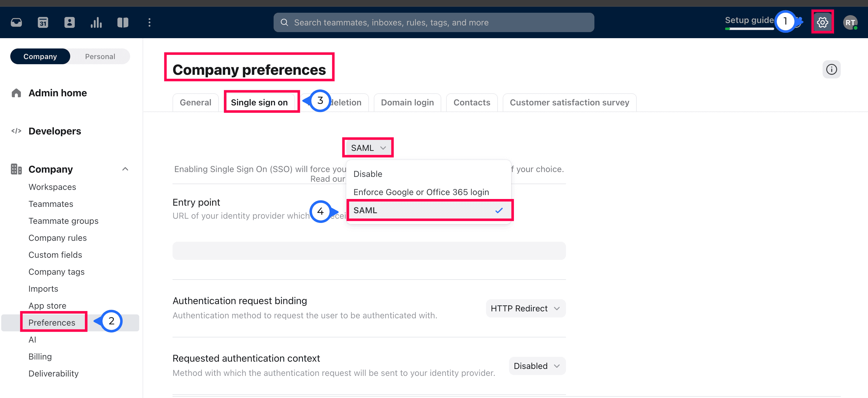Click the info icon near Company preferences
The image size is (868, 398).
coord(832,69)
